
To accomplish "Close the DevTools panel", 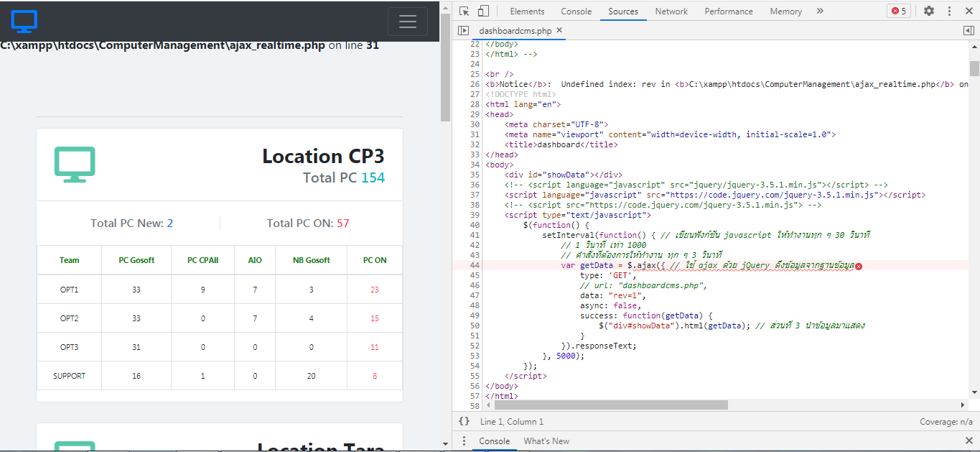I will (x=969, y=11).
